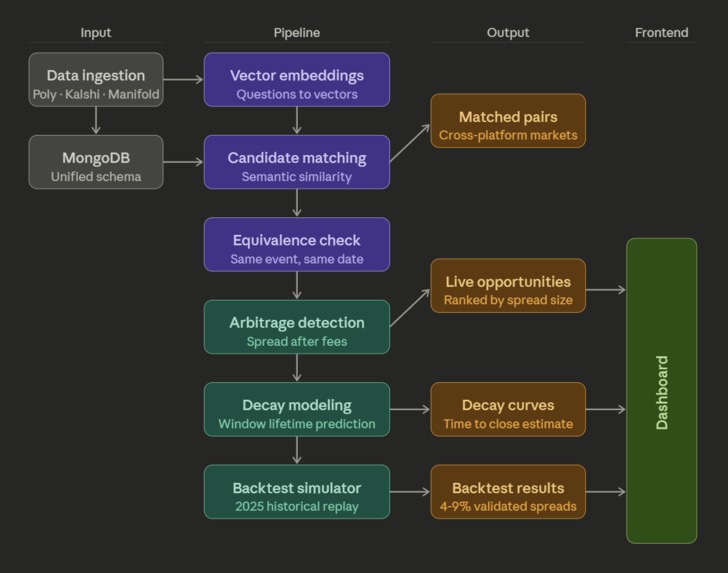Click the Frontend column header
The image size is (728, 573).
[x=662, y=33]
